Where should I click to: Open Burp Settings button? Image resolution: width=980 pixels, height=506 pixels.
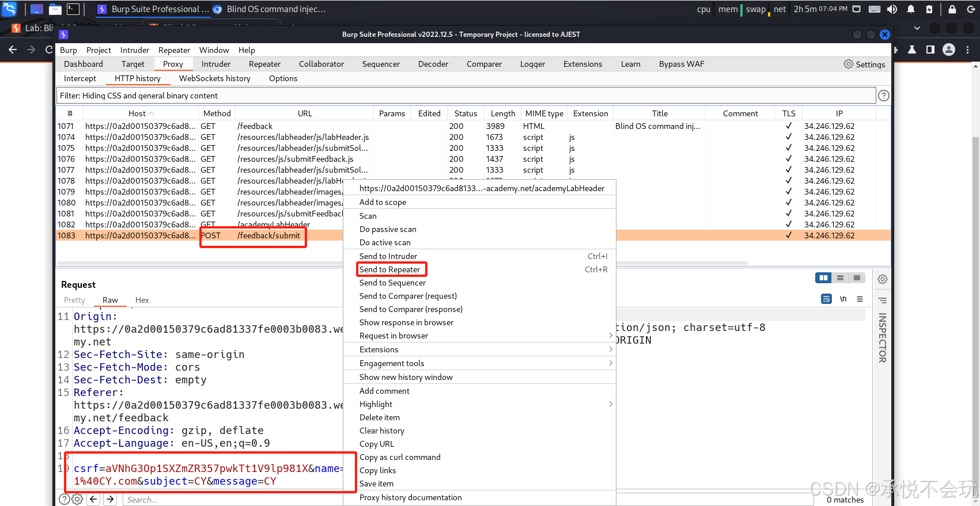(865, 64)
